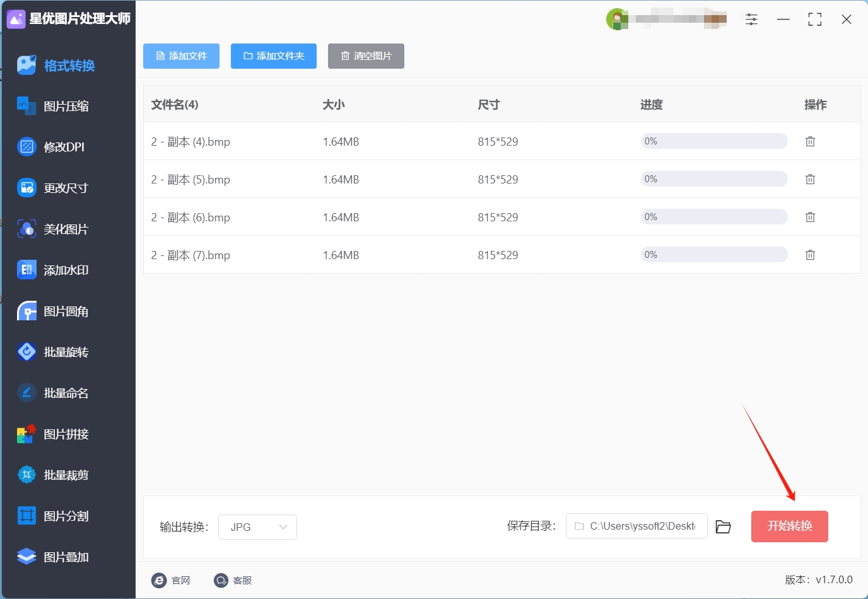Click file name 2 - 副本 (5).bmp

pos(191,180)
